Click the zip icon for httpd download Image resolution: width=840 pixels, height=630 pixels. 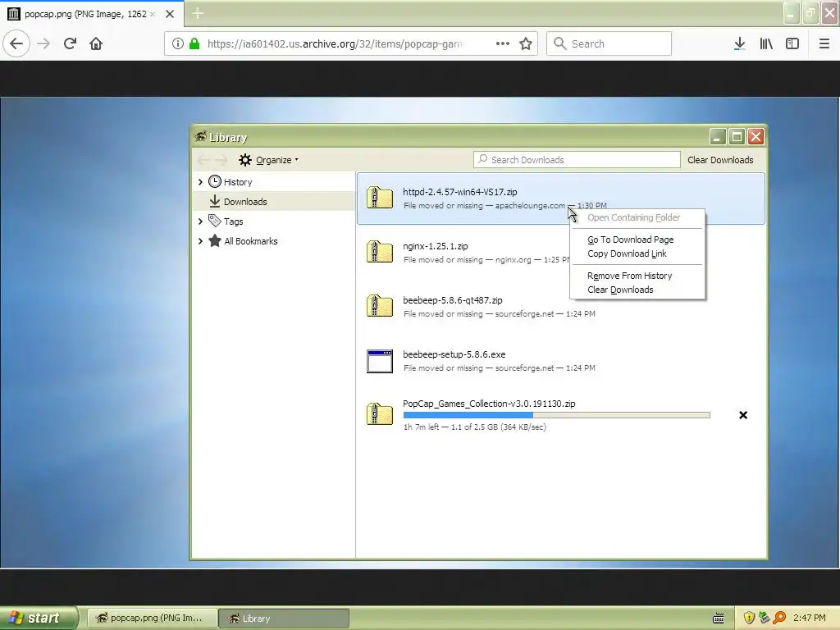380,198
